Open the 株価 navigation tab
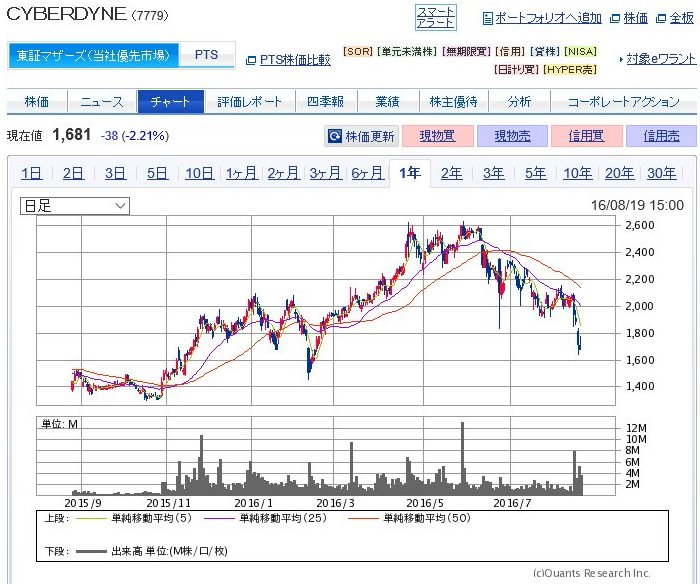700x584 pixels. [x=37, y=101]
